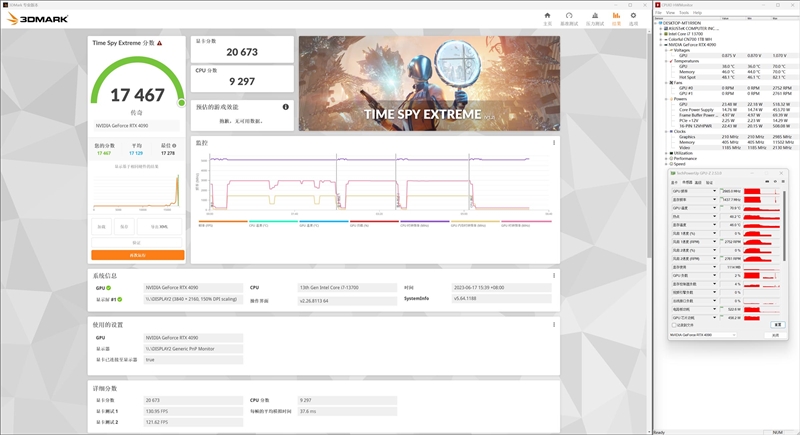Click the warning icon beside Time Spy Extreme score

(x=159, y=43)
